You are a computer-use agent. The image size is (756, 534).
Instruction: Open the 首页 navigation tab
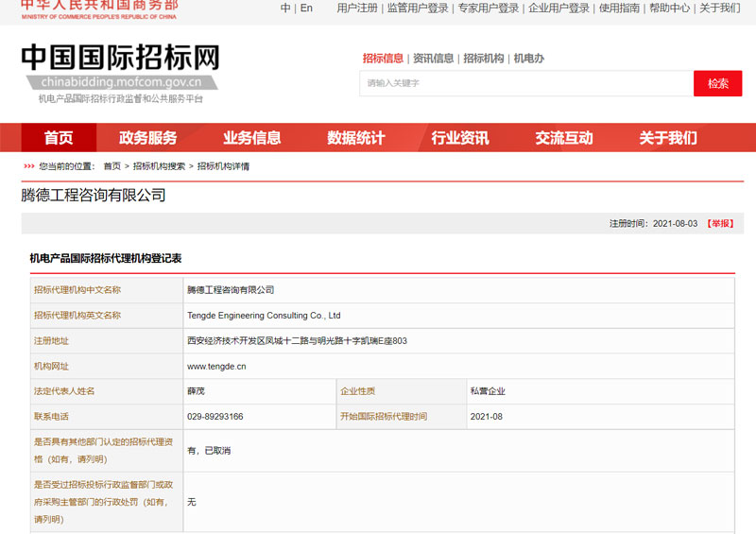(x=59, y=138)
